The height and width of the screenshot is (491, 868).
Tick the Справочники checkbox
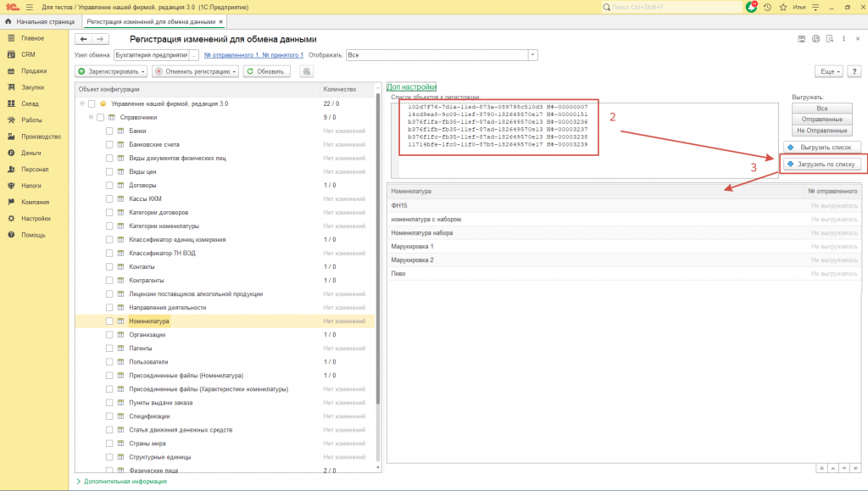(101, 117)
